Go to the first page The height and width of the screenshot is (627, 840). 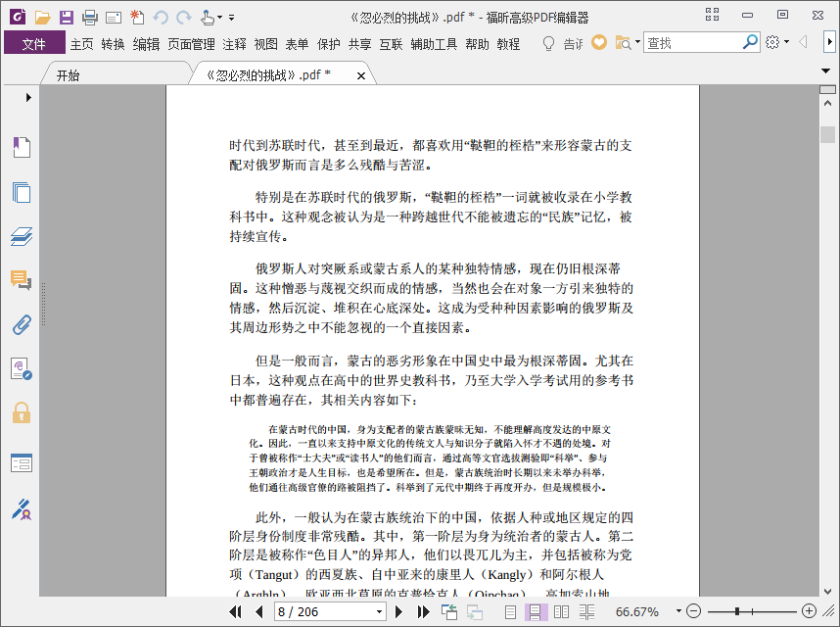(235, 611)
